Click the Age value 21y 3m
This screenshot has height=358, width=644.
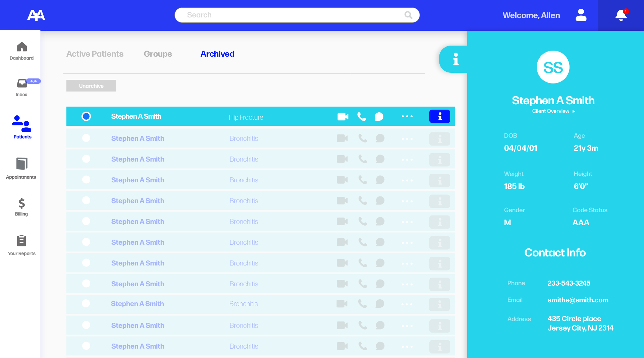click(x=586, y=148)
